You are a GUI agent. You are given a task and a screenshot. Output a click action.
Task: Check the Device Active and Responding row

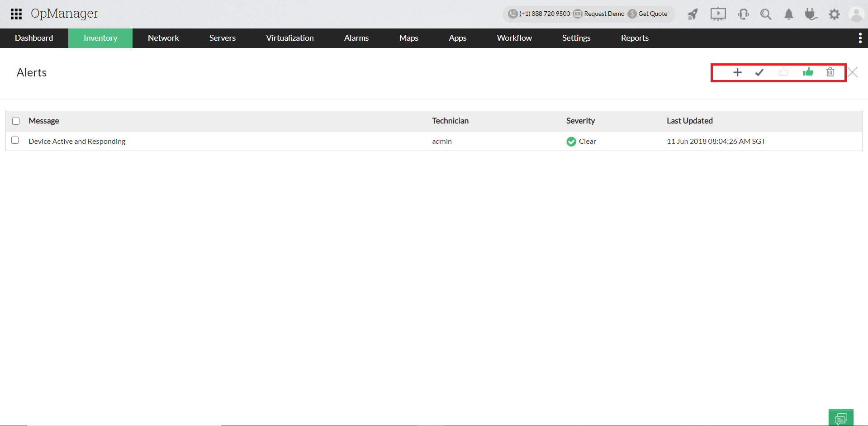(x=15, y=140)
